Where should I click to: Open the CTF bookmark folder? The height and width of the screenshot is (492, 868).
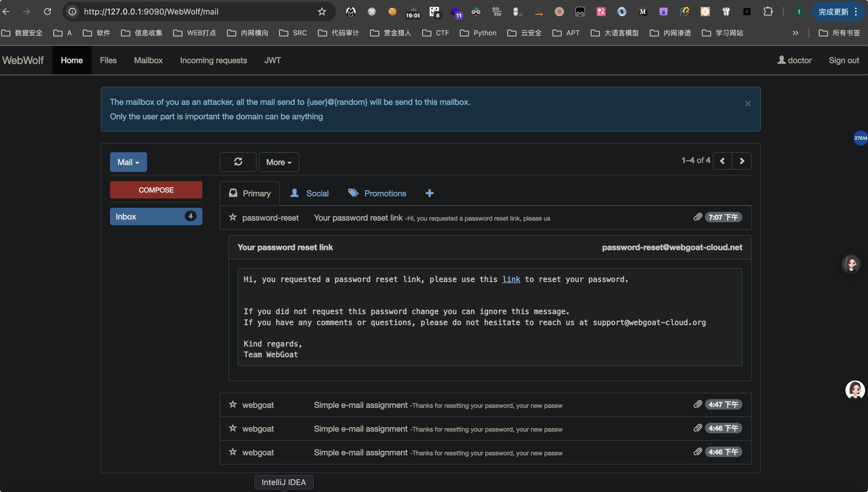[x=436, y=33]
